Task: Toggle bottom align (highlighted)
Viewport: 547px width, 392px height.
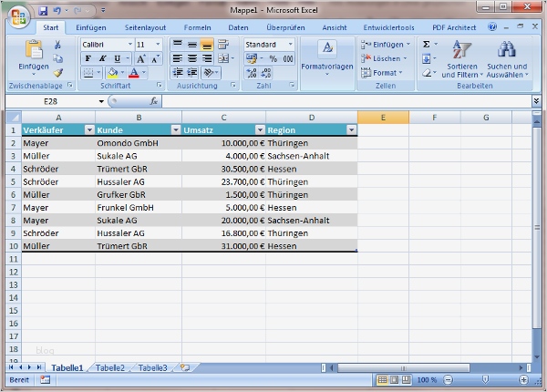Action: (207, 45)
